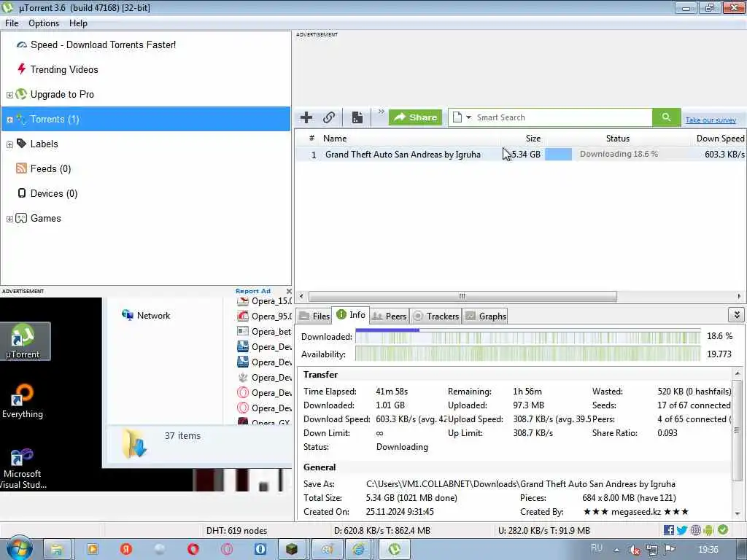
Task: Click the torrent list scrollbar right arrow
Action: [739, 296]
